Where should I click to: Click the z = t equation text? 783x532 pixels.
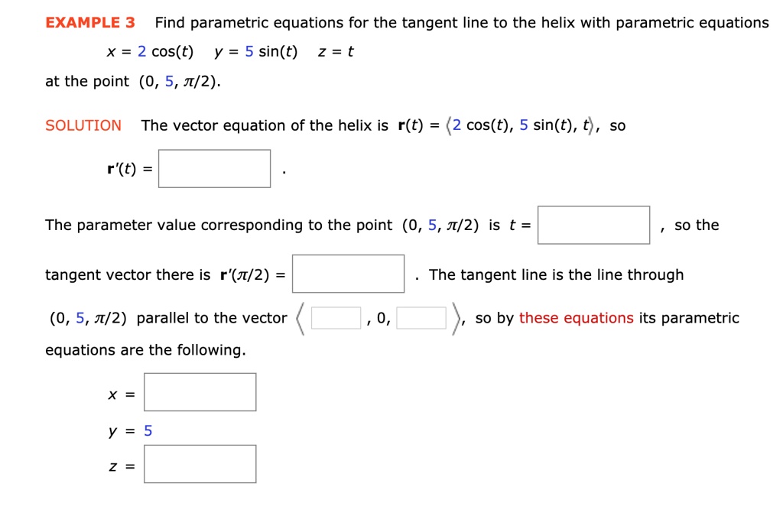point(336,51)
